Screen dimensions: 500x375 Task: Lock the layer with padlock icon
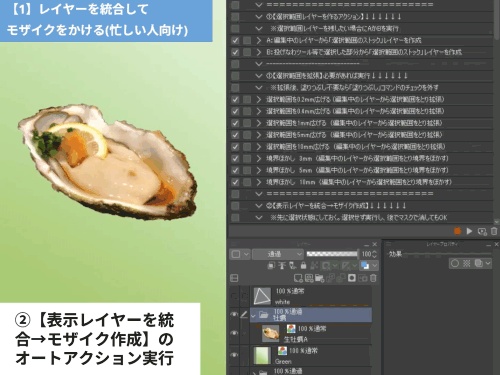(303, 266)
